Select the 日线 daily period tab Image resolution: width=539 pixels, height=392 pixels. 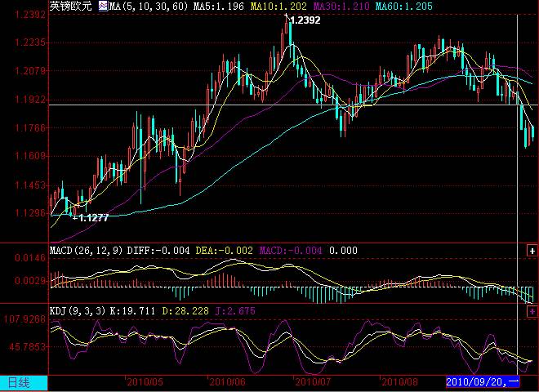[x=24, y=383]
